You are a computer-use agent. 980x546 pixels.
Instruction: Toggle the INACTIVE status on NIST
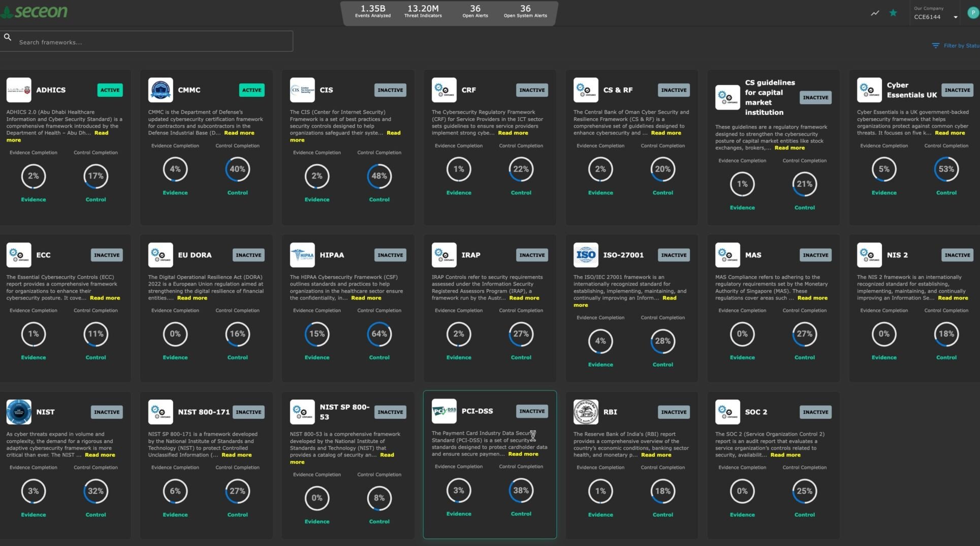point(106,412)
